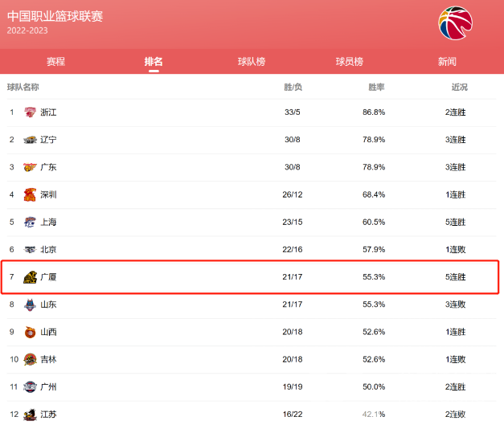Screen dimensions: 504x425
Task: Click the 山西 team logo
Action: [30, 332]
